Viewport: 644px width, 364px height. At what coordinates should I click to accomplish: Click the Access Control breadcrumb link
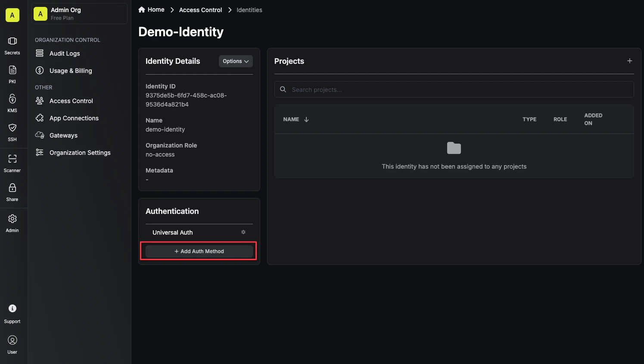click(200, 10)
